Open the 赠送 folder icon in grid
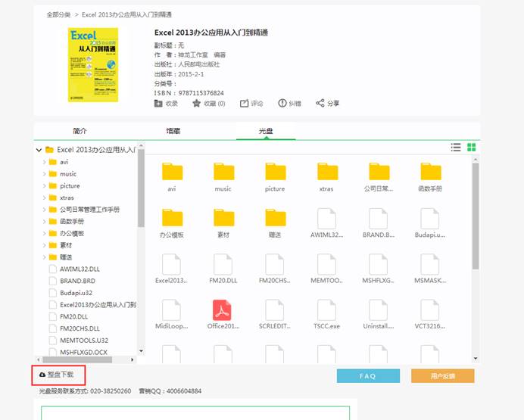Viewport: 524px width, 420px height. coord(276,218)
